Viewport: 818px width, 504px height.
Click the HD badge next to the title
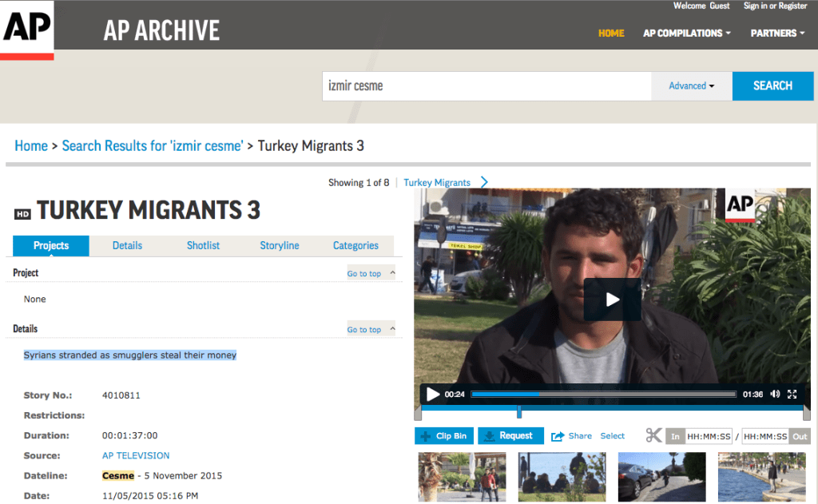tap(21, 212)
